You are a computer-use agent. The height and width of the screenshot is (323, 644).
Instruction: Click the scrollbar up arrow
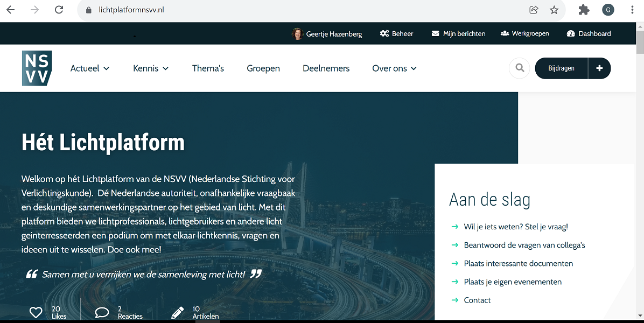point(640,26)
